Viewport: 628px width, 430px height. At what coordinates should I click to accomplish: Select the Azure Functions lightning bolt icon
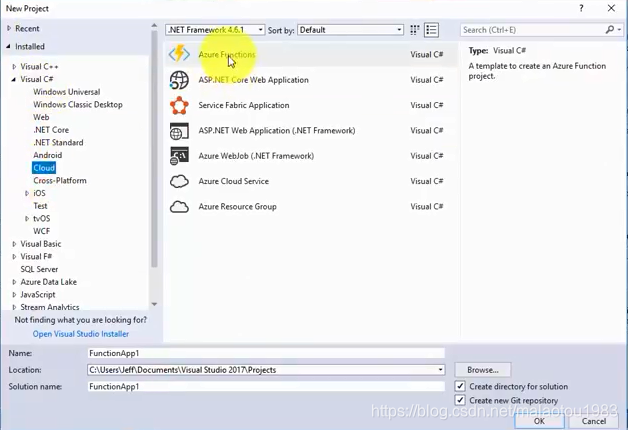point(179,54)
